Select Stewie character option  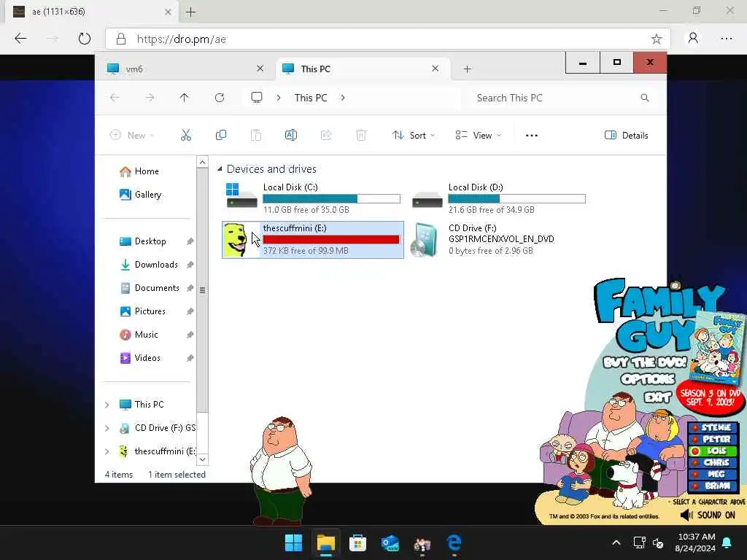coord(713,427)
